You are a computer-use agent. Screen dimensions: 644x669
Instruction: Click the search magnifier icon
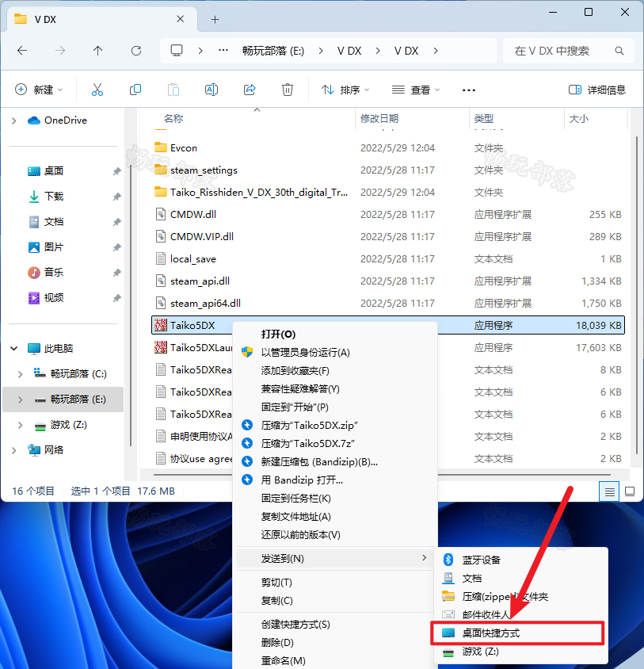(x=619, y=51)
